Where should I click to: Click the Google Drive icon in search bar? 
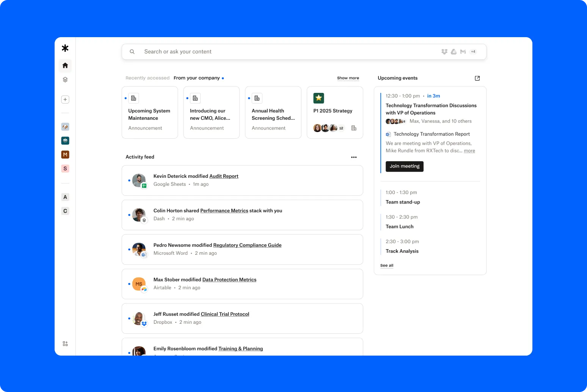(x=454, y=52)
